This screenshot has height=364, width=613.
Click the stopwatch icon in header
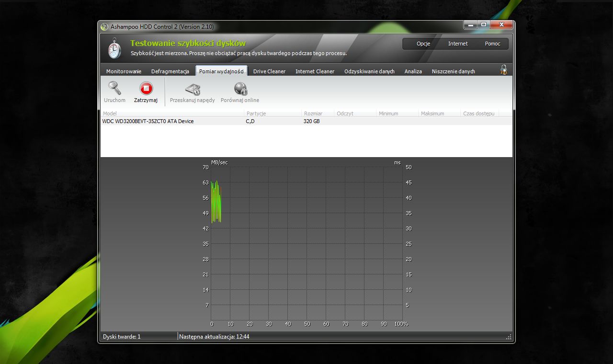point(114,48)
